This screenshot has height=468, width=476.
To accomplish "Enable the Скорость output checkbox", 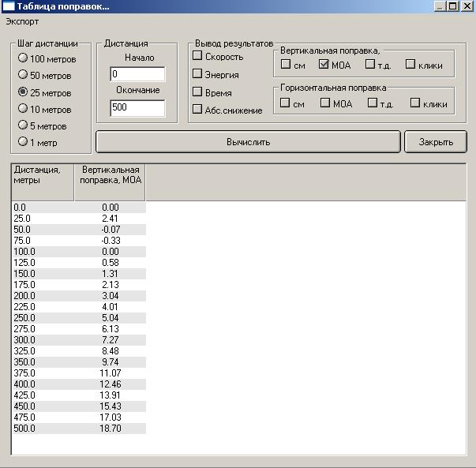I will [x=198, y=56].
